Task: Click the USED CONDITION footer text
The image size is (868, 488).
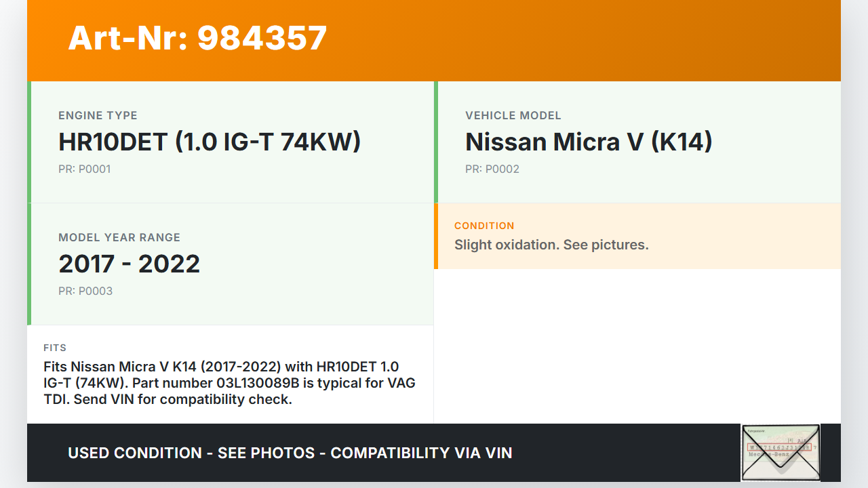Action: pos(290,453)
